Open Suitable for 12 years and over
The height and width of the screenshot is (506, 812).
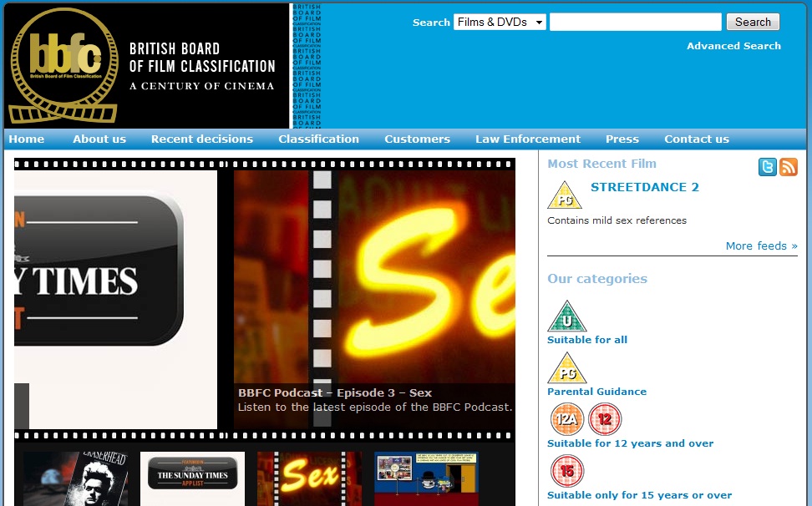630,443
